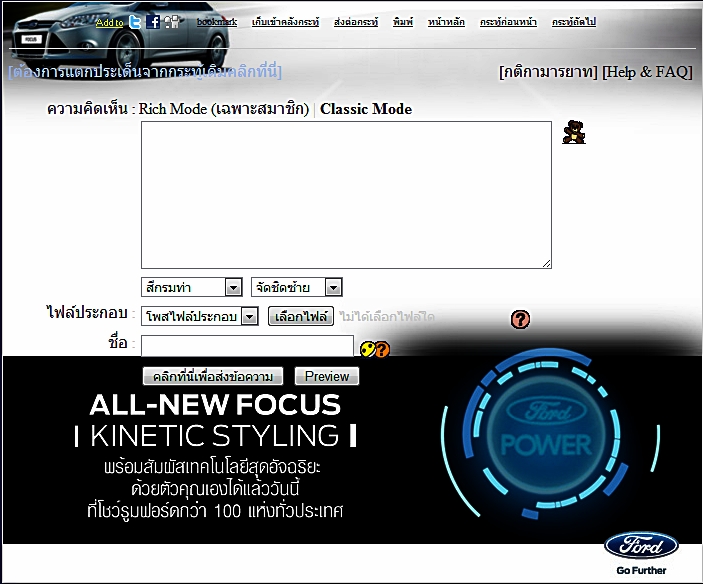Click the Ford Power button graphic

(x=546, y=433)
